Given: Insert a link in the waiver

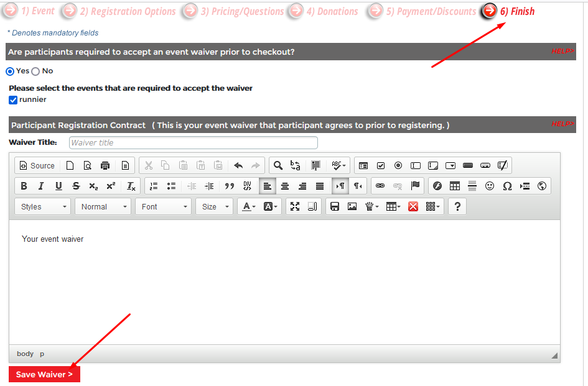Looking at the screenshot, I should coord(380,186).
